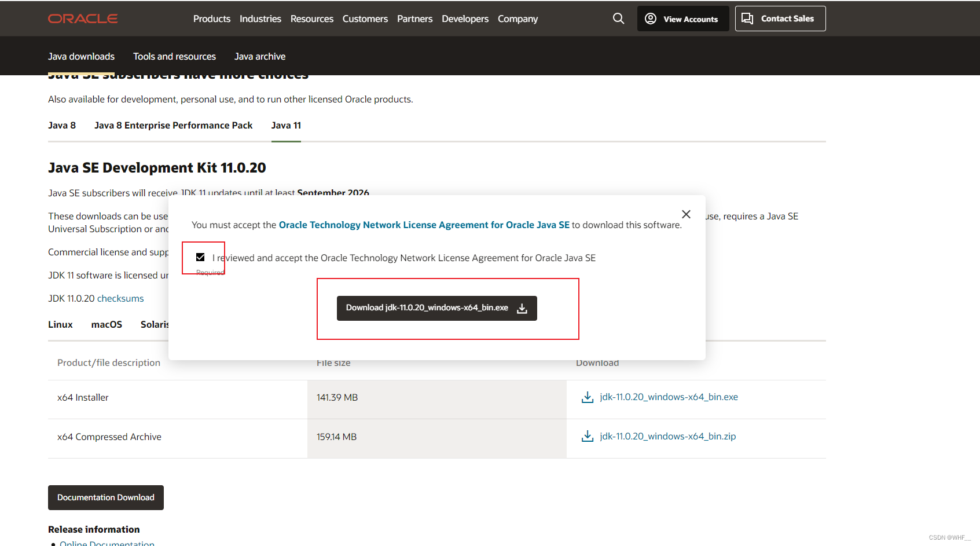Close the license agreement dialog

[686, 214]
